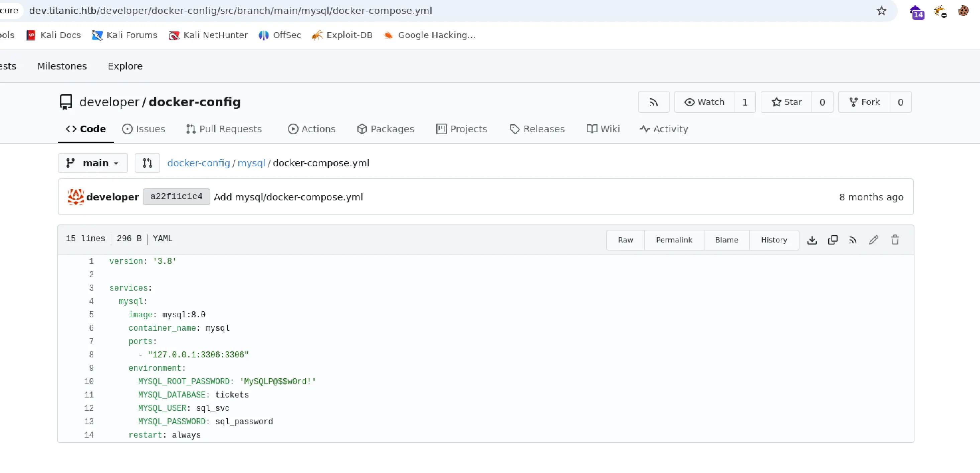View the Raw file content
This screenshot has height=473, width=980.
[x=625, y=240]
